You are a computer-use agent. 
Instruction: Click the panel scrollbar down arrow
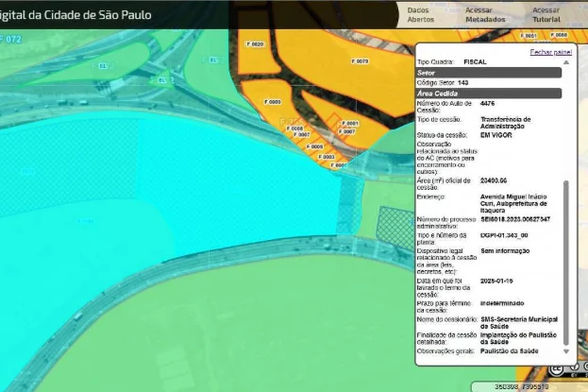566,351
